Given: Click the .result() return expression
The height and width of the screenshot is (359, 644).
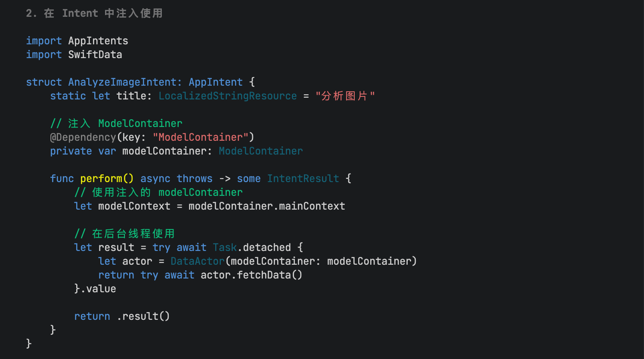Looking at the screenshot, I should (143, 316).
